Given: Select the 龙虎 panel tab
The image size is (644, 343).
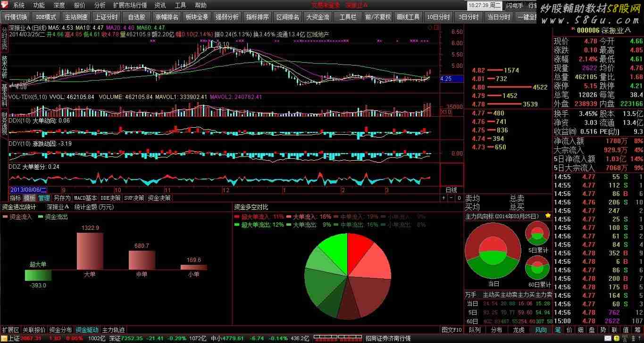Looking at the screenshot, I should tap(519, 330).
